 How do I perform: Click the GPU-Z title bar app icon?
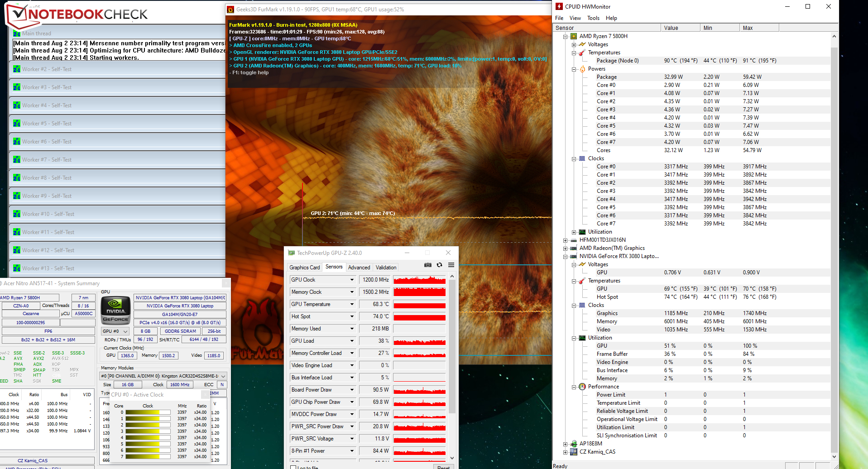tap(291, 253)
